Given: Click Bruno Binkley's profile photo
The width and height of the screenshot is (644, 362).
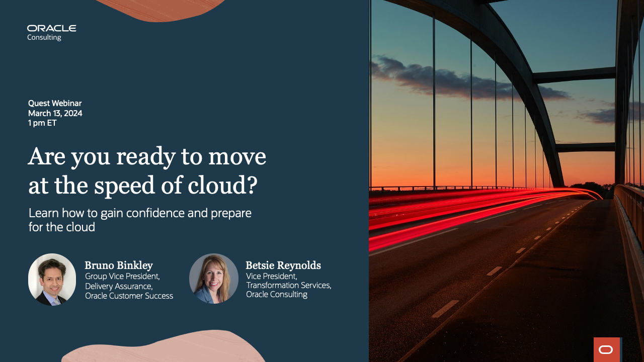Looking at the screenshot, I should (x=52, y=279).
